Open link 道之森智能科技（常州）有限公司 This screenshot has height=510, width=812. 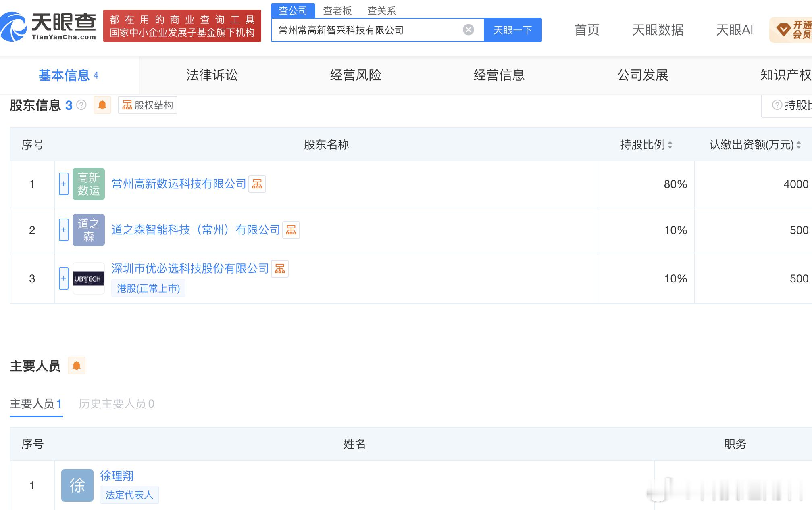[196, 230]
